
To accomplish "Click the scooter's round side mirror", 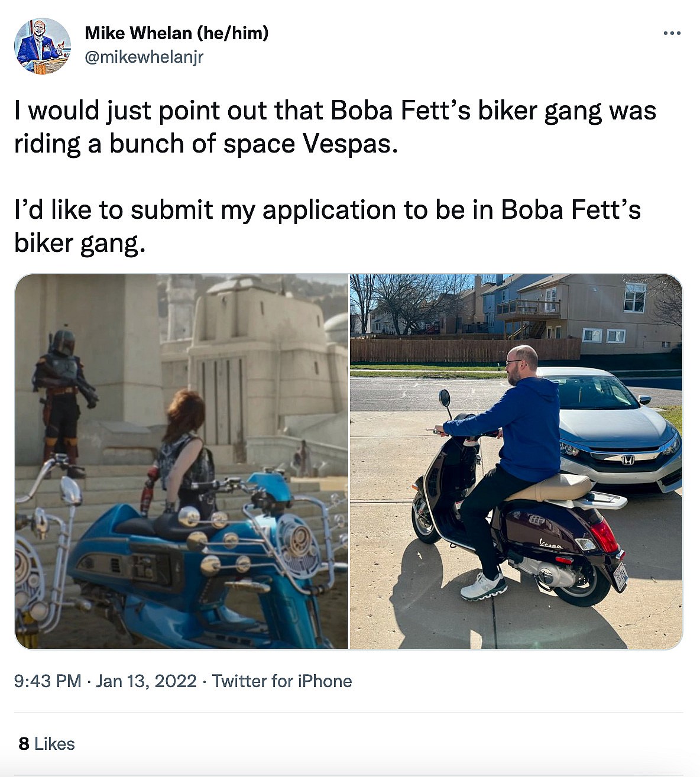I will point(445,397).
